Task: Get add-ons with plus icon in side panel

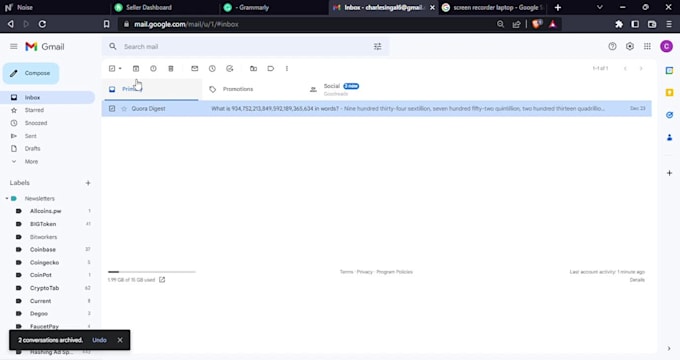Action: [x=669, y=173]
